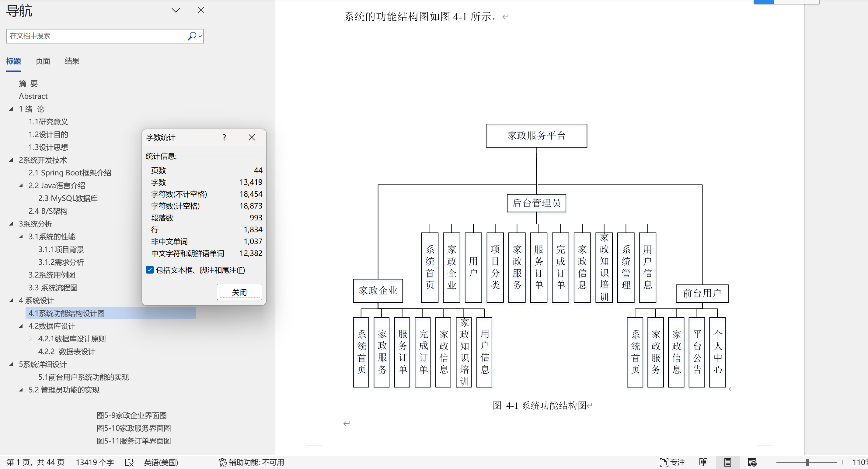Click the 关闭 button in word count dialog
This screenshot has height=469, width=868.
click(x=239, y=292)
